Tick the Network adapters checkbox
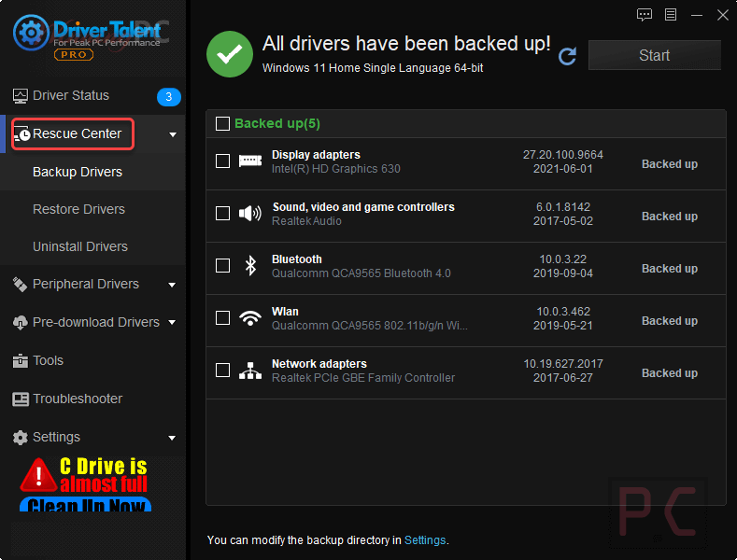737x560 pixels. click(x=222, y=371)
